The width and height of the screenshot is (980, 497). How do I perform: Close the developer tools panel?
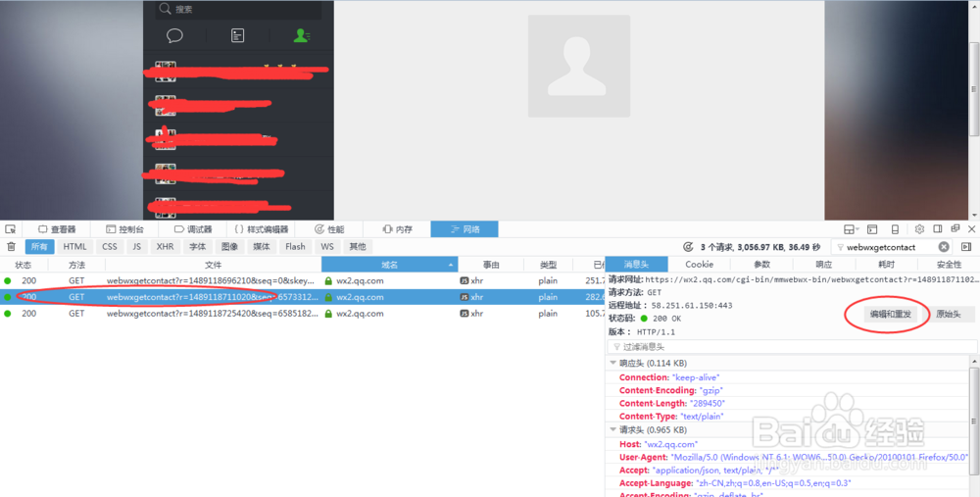(972, 229)
